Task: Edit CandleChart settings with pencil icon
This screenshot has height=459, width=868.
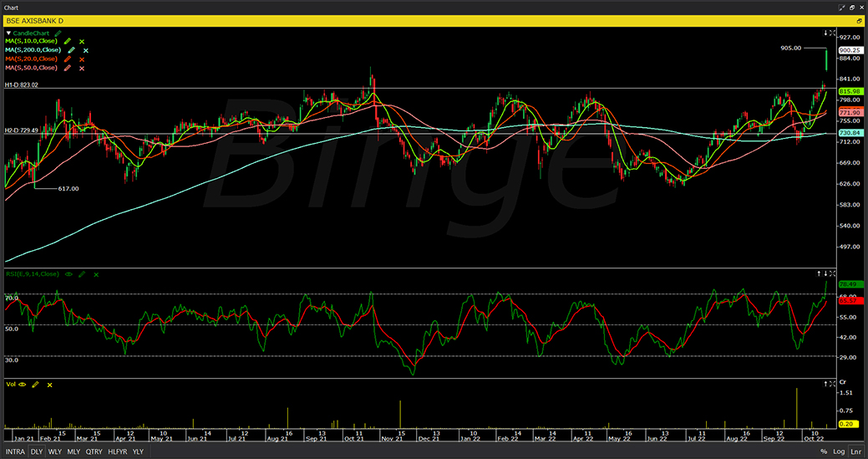Action: pos(58,33)
